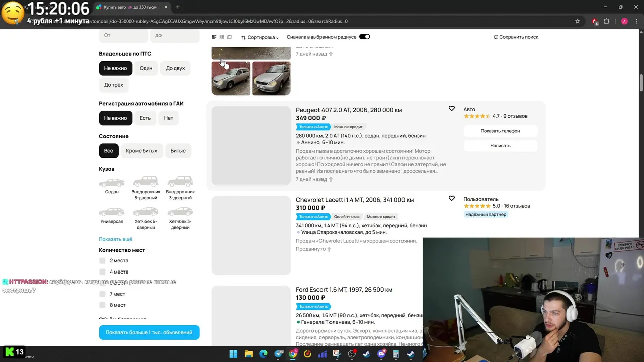Select Один under Владельцев по ПТС
Image resolution: width=644 pixels, height=362 pixels.
tap(146, 68)
